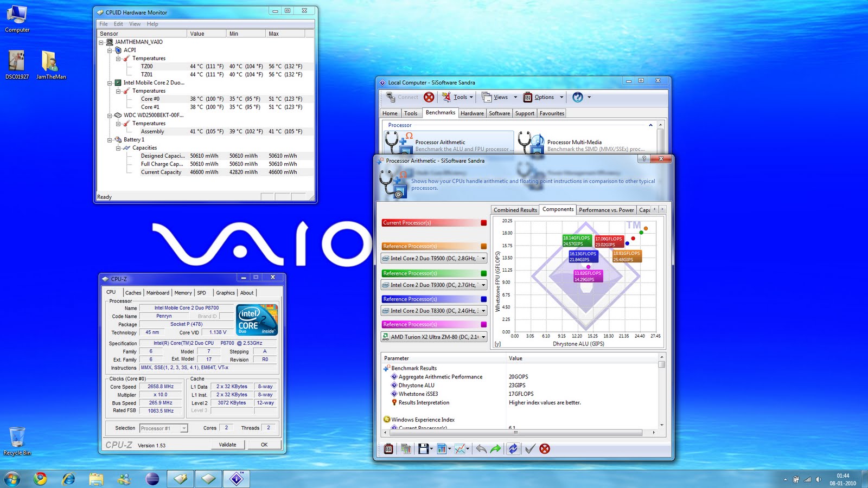Click the orange Reference Processor color swatch
Image resolution: width=868 pixels, height=488 pixels.
484,246
